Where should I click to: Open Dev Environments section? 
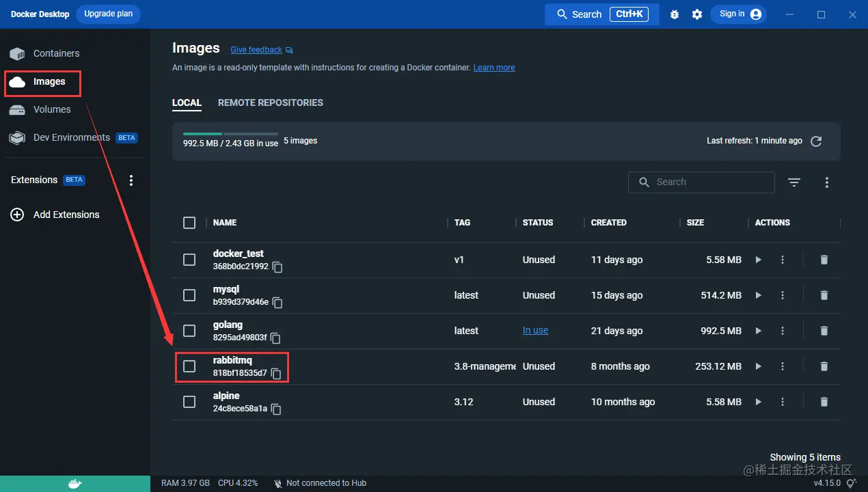point(72,137)
